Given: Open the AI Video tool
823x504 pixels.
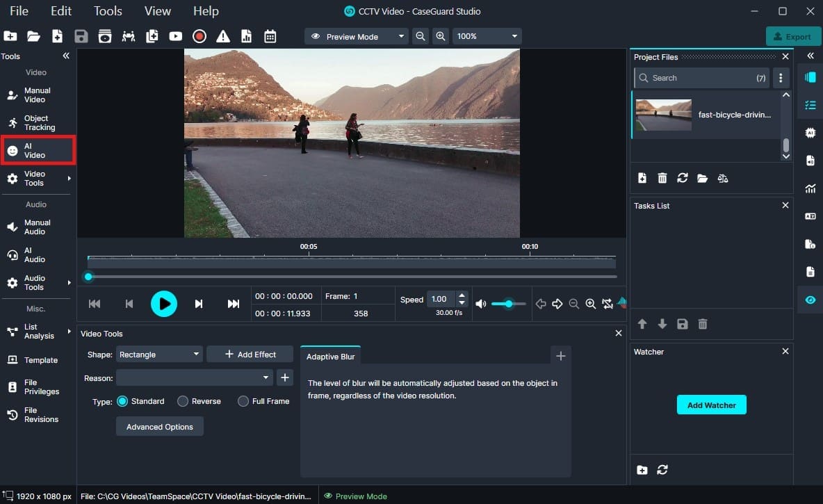Looking at the screenshot, I should tap(32, 149).
